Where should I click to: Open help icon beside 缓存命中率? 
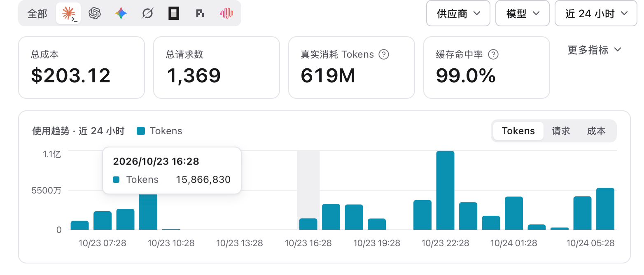(493, 54)
